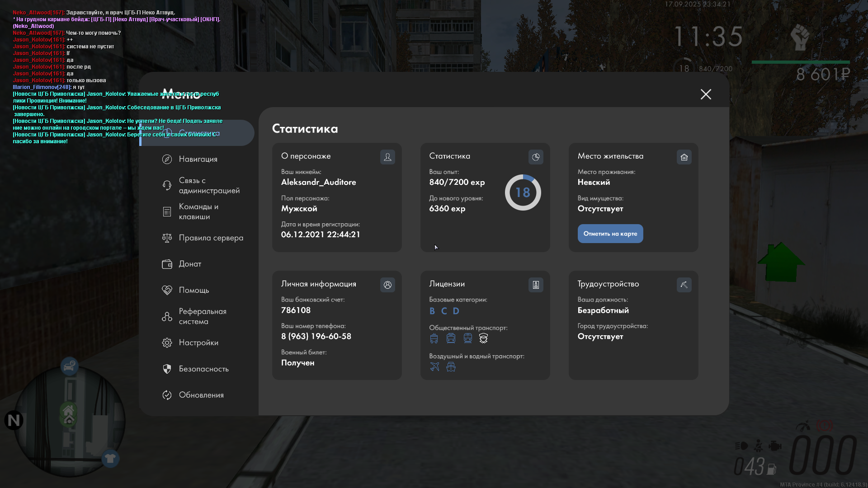Open the Навигация menu section
The image size is (868, 488).
point(198,159)
